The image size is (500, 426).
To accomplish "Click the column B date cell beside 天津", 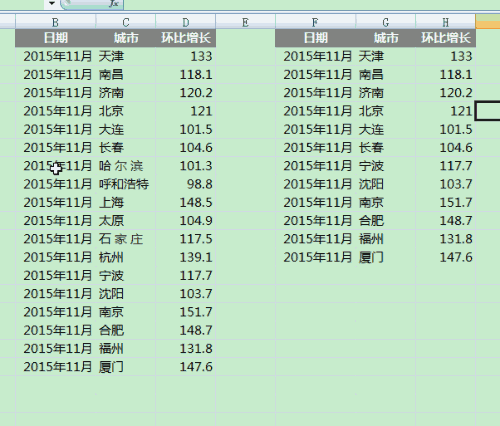I will 55,56.
